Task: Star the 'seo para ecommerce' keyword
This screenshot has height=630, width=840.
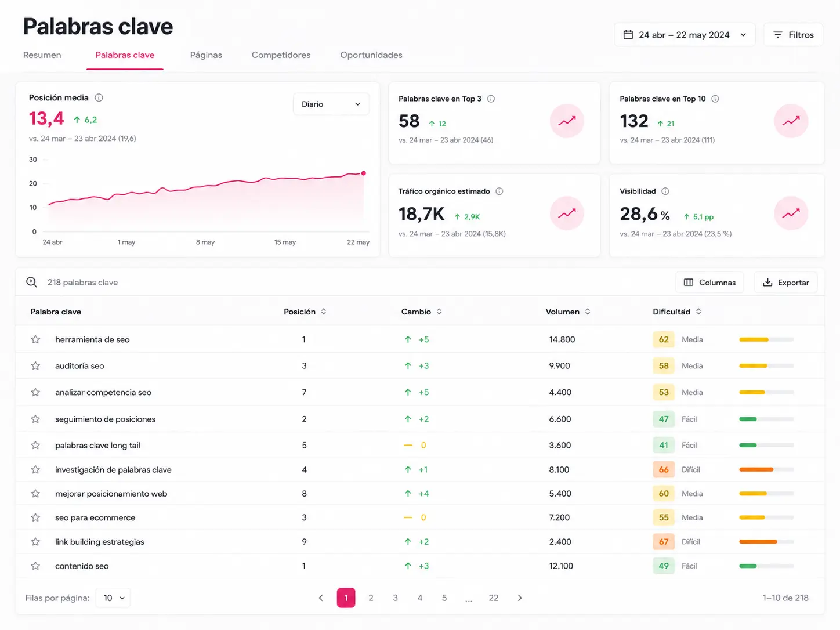Action: (35, 517)
